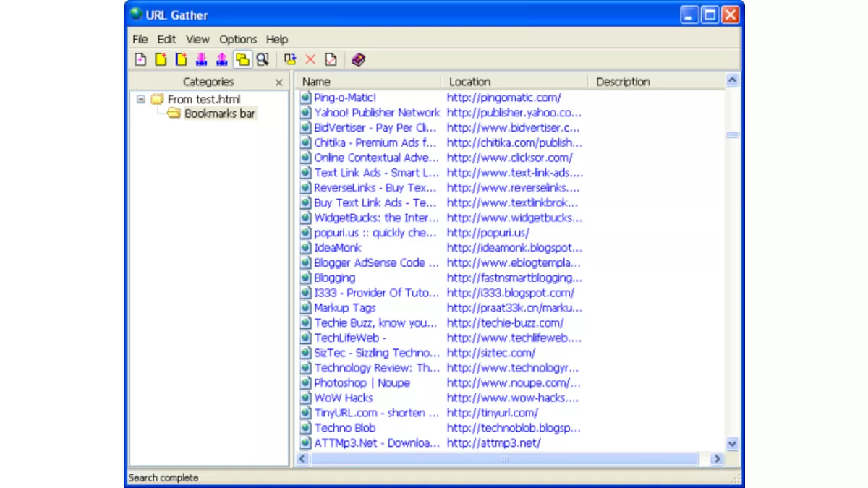868x488 pixels.
Task: Click the http://tinyurl.com/ location cell
Action: tap(492, 413)
